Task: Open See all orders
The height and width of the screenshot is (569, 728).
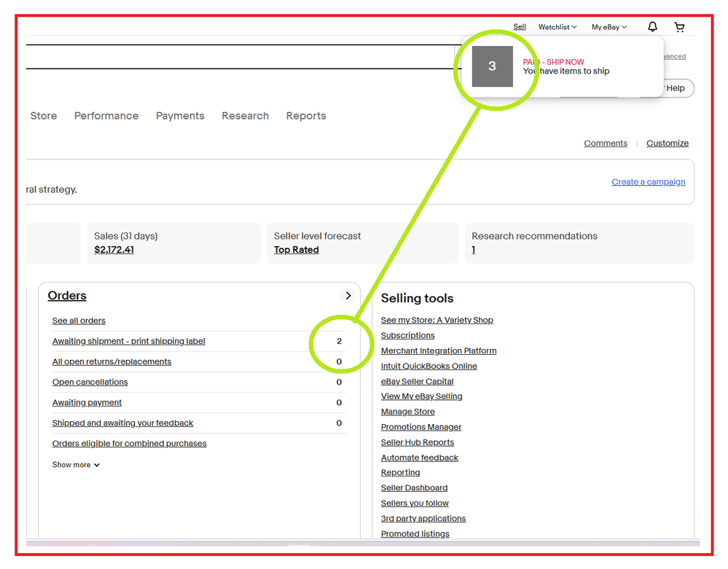Action: coord(79,321)
